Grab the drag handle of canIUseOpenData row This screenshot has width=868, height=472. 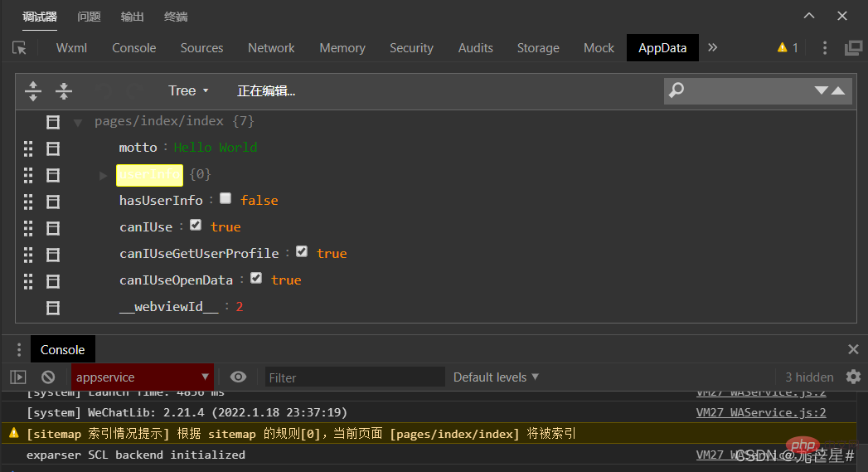coord(28,281)
